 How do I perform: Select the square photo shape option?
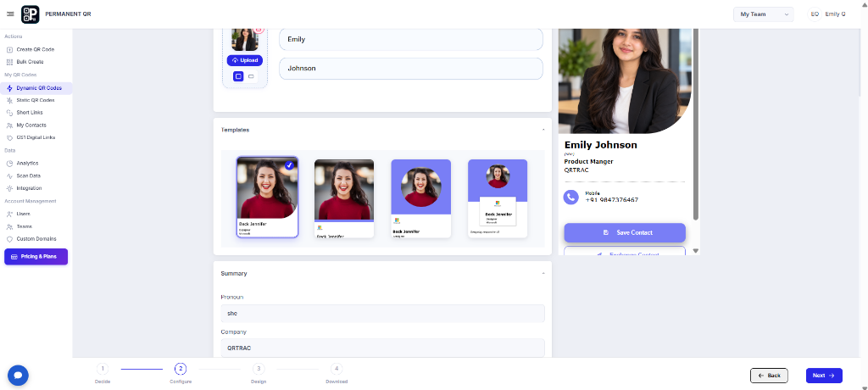tap(238, 76)
